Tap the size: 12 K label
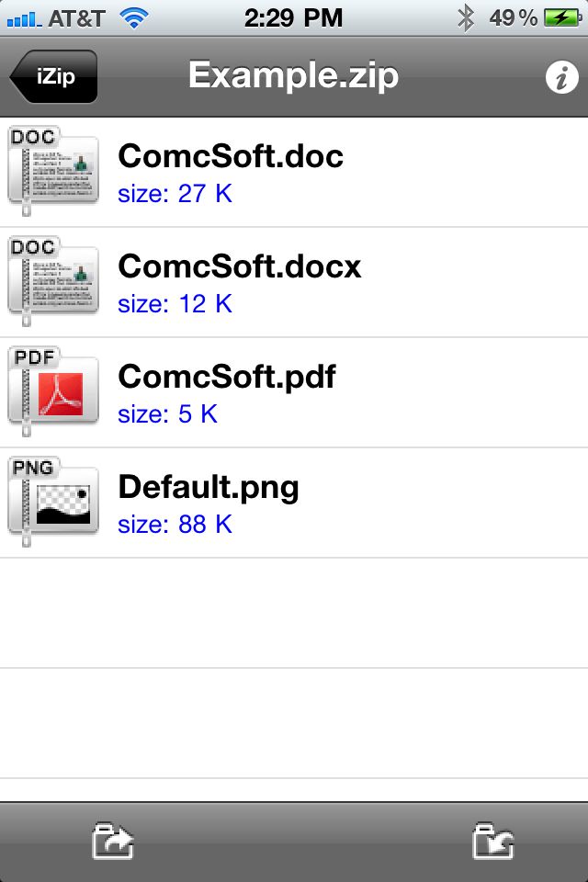 tap(175, 304)
